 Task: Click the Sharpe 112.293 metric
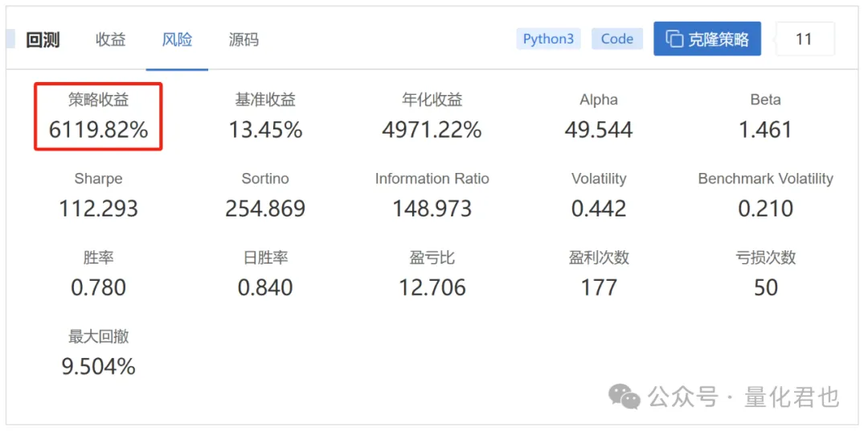pos(99,195)
